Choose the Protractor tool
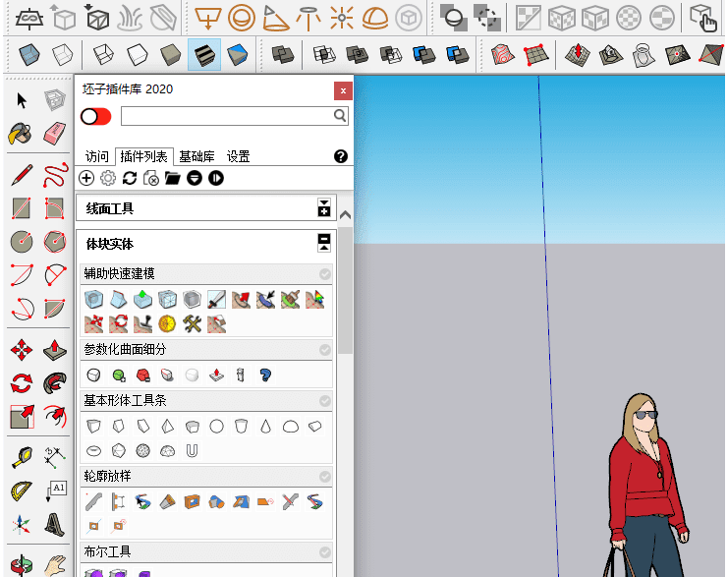The image size is (728, 577). coord(22,490)
